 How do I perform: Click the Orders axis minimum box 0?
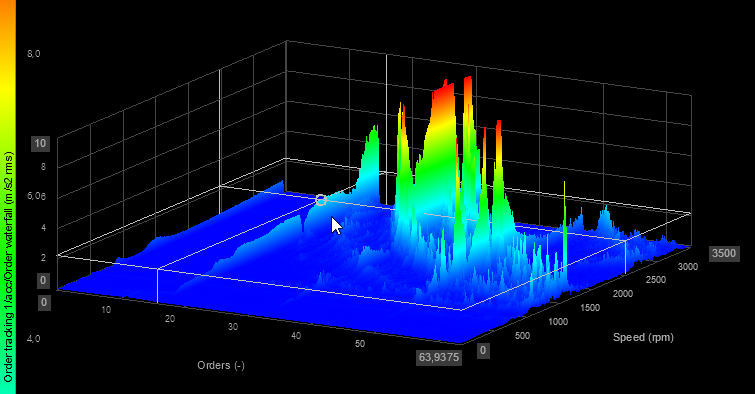(43, 302)
